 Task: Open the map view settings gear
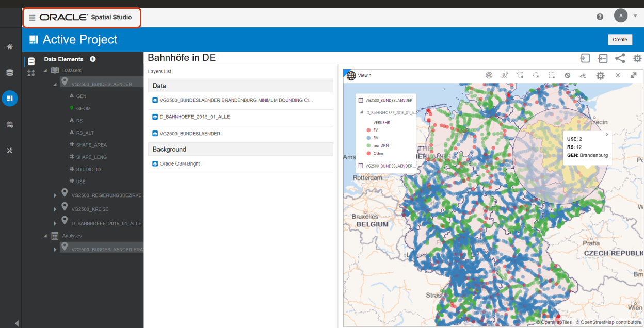[x=601, y=75]
